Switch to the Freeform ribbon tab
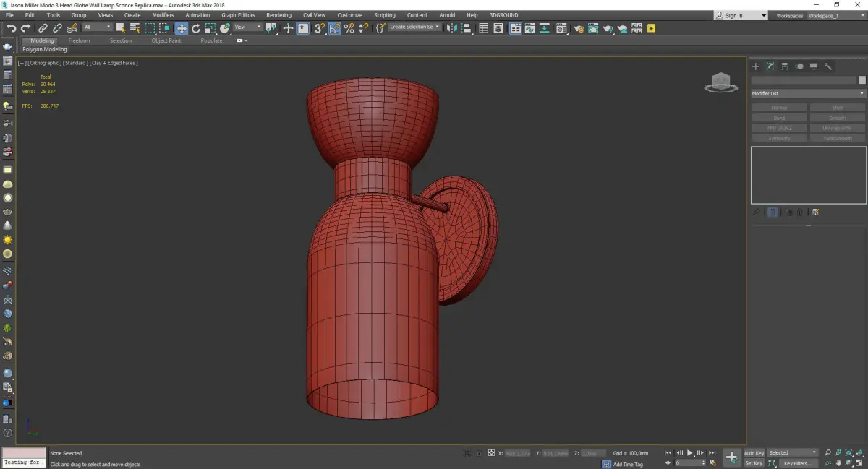 coord(79,40)
